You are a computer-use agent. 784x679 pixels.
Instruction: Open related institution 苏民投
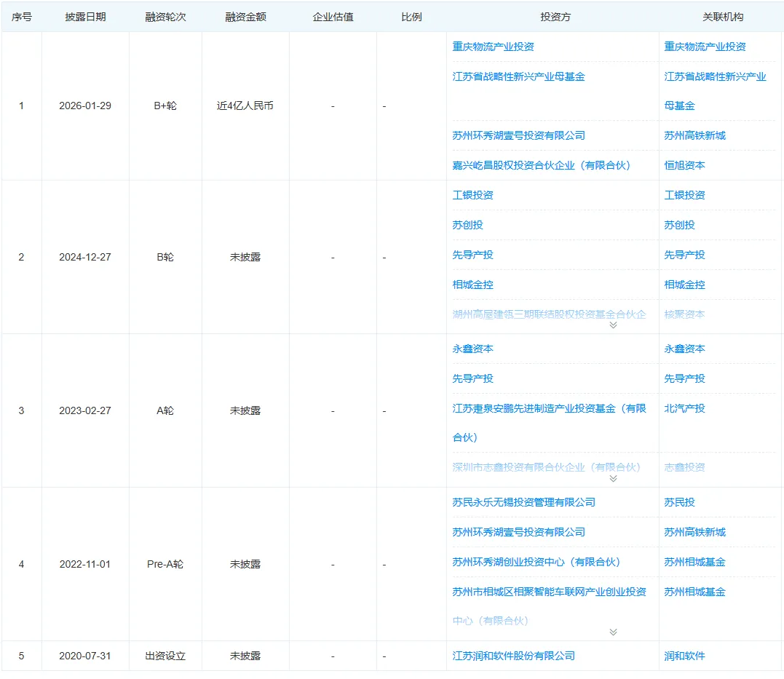click(x=679, y=502)
